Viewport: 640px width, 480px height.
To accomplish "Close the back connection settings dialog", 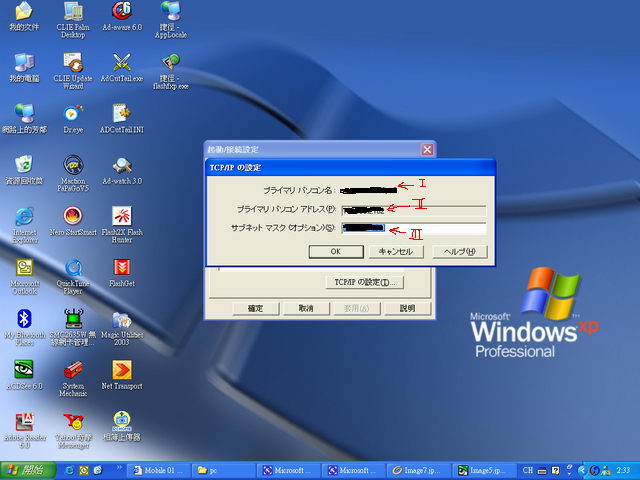I will [x=427, y=149].
